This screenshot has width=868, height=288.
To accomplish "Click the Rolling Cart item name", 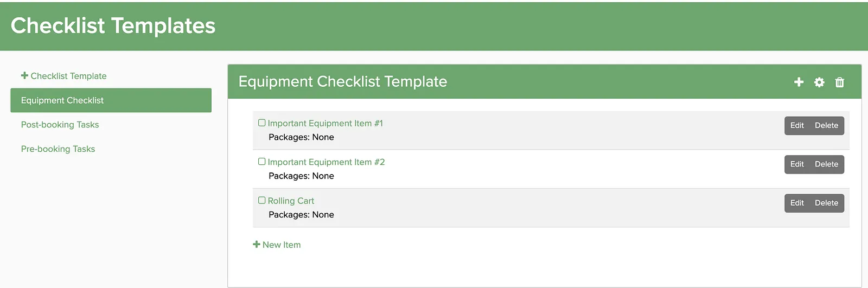I will [291, 201].
